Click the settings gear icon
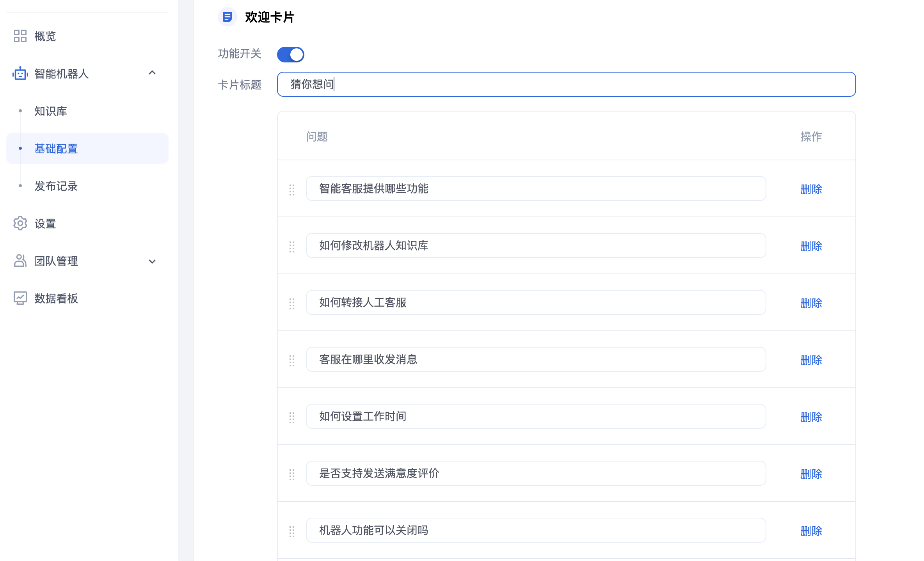The image size is (924, 561). pyautogui.click(x=20, y=223)
